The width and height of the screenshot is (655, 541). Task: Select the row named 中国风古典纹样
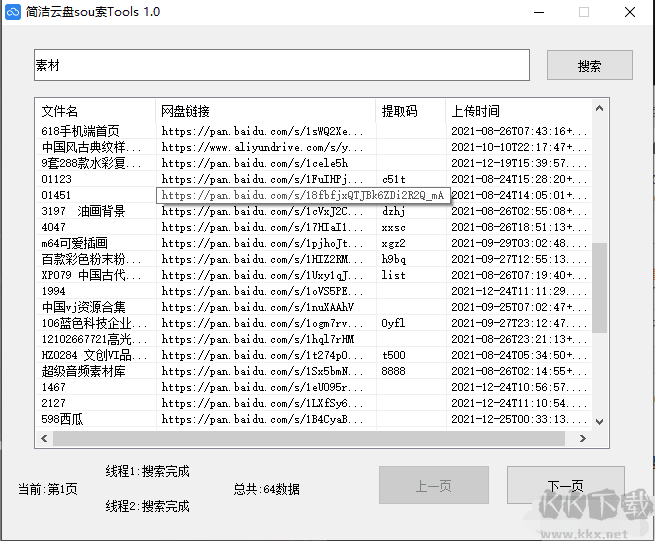click(91, 147)
